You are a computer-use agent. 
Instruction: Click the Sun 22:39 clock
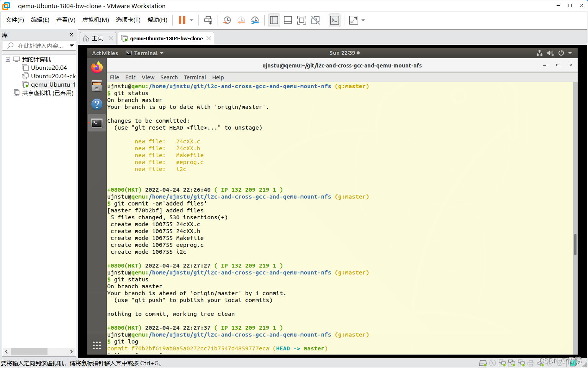pyautogui.click(x=344, y=53)
